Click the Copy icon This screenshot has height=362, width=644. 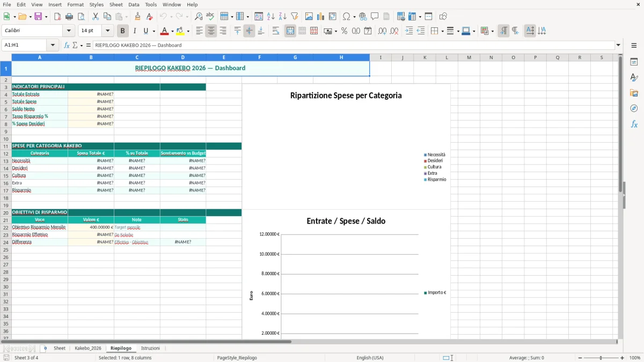(x=107, y=17)
